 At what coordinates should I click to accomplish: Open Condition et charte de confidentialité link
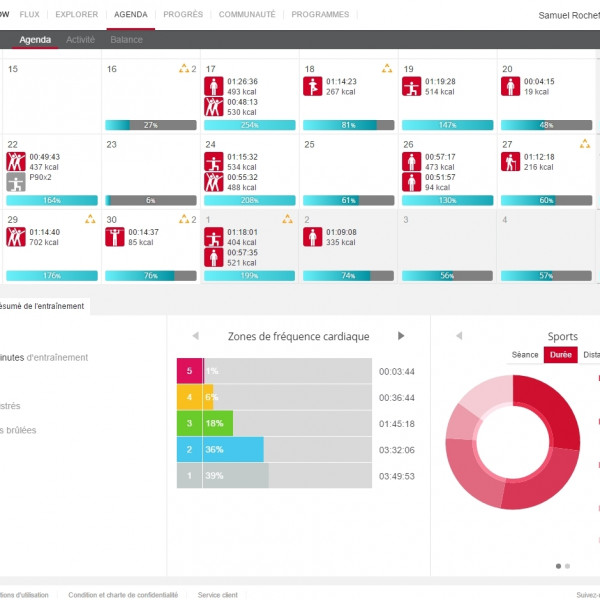click(123, 594)
